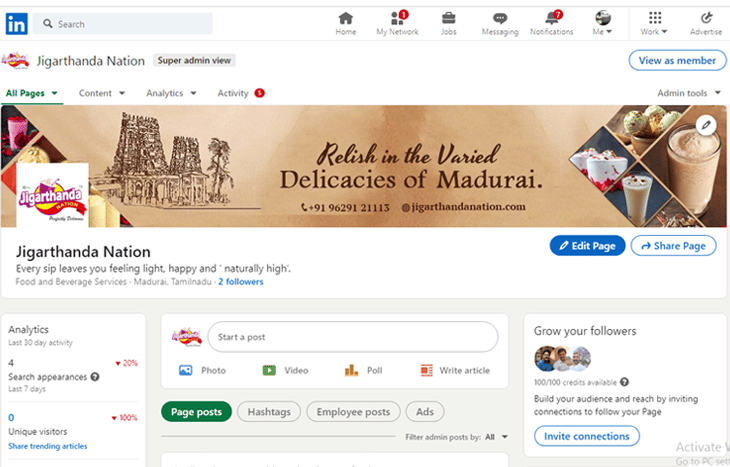
Task: Expand the All Pages dropdown
Action: click(x=32, y=93)
